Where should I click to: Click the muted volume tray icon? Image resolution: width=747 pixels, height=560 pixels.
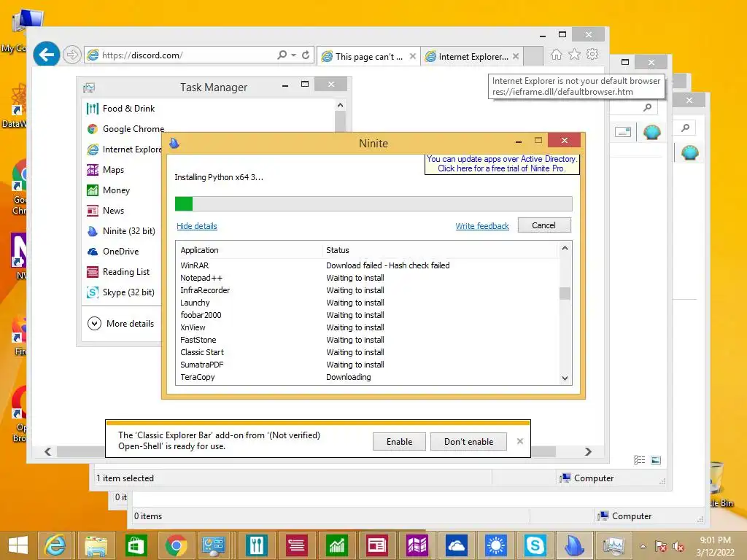[678, 546]
